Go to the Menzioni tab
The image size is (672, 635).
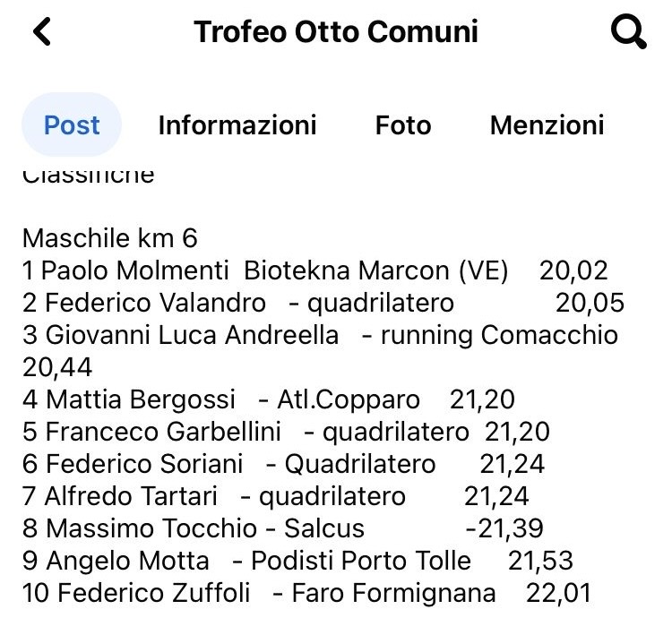547,125
